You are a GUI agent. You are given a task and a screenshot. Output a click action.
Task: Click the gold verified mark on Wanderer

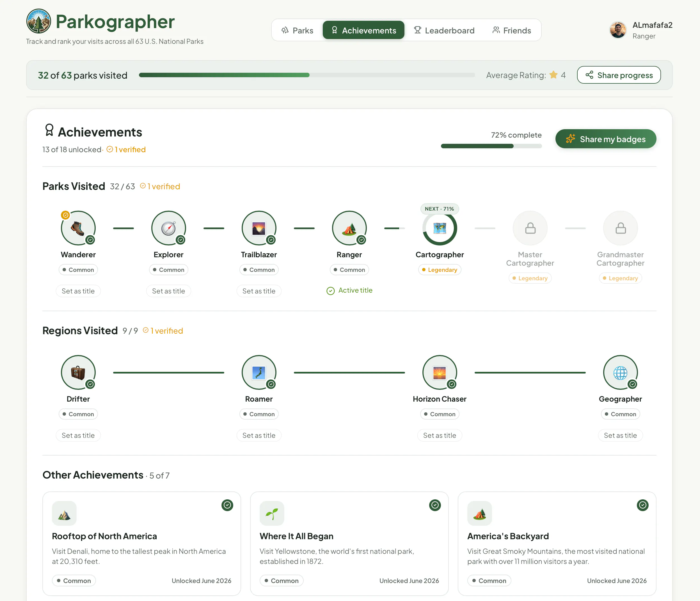(x=66, y=215)
